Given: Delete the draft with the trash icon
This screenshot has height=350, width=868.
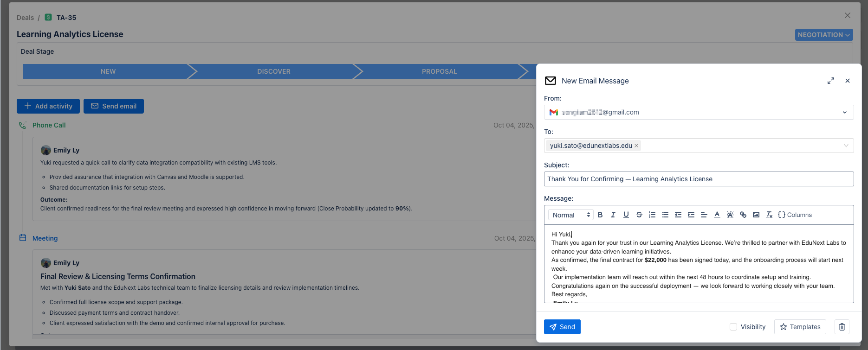Looking at the screenshot, I should (842, 327).
